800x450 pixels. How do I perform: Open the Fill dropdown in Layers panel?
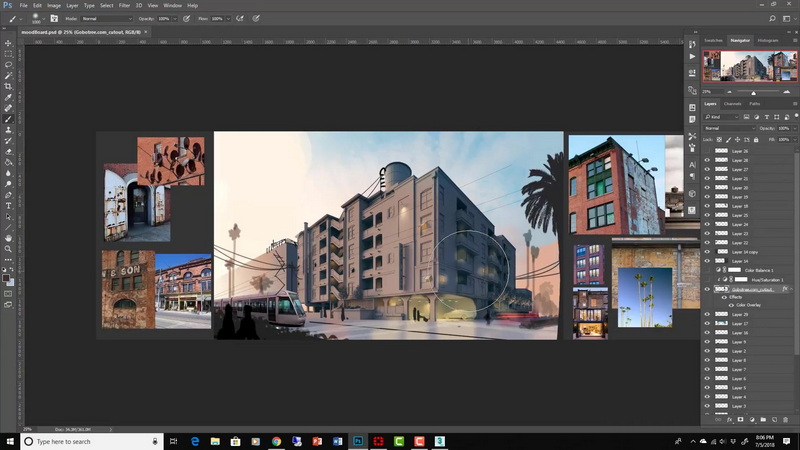pyautogui.click(x=795, y=139)
